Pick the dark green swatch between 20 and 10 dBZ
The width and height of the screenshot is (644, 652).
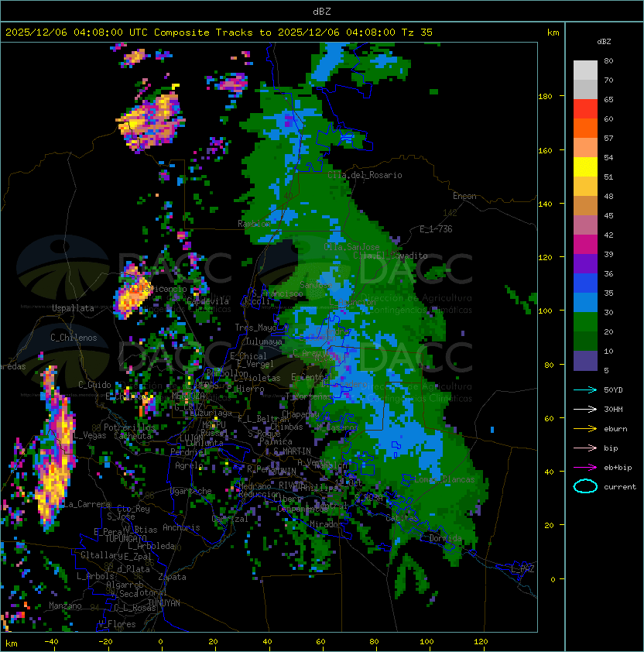[x=585, y=341]
